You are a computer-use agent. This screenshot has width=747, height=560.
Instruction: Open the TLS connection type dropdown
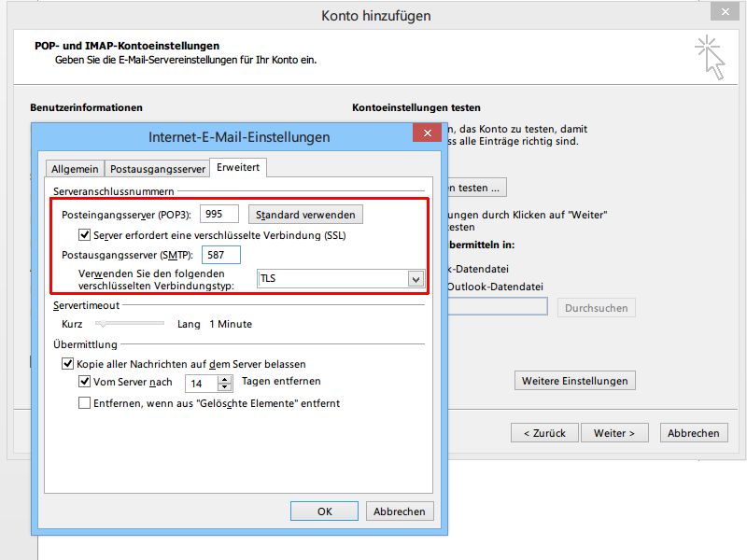click(416, 279)
